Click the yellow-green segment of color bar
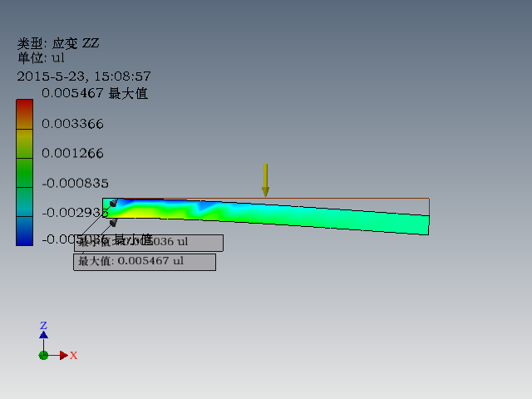 [x=24, y=144]
